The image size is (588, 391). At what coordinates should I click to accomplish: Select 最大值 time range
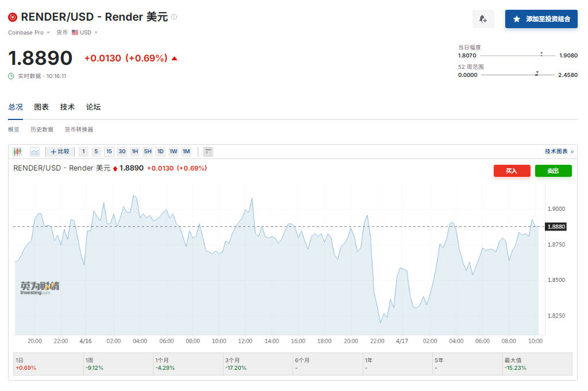click(x=537, y=363)
